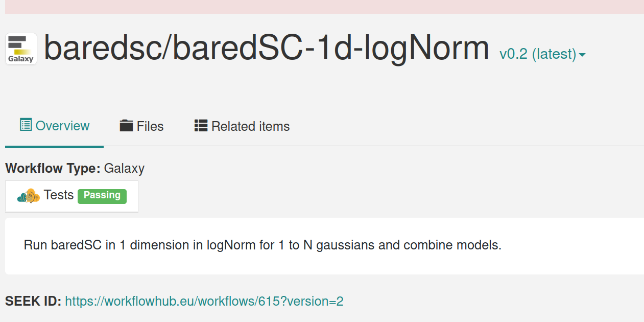Open the version selector arrow
644x322 pixels.
click(x=582, y=53)
